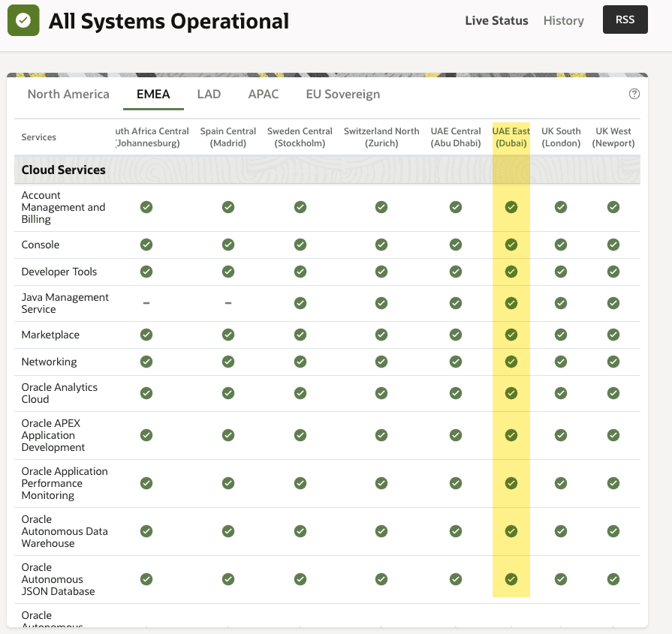Click the Cloud Services section header
This screenshot has height=634, width=672.
point(64,170)
